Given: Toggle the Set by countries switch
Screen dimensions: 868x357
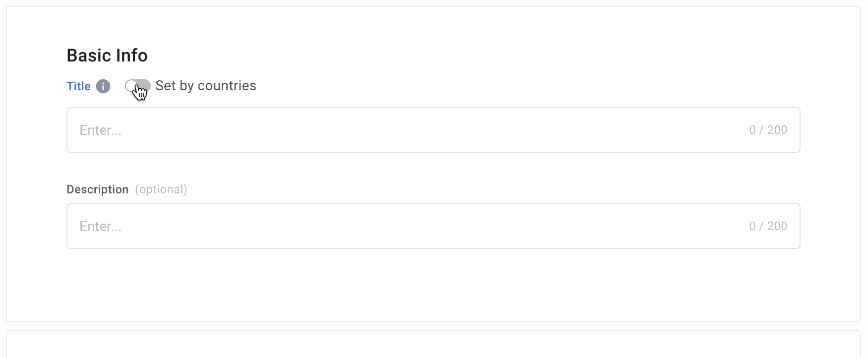Looking at the screenshot, I should (x=138, y=86).
